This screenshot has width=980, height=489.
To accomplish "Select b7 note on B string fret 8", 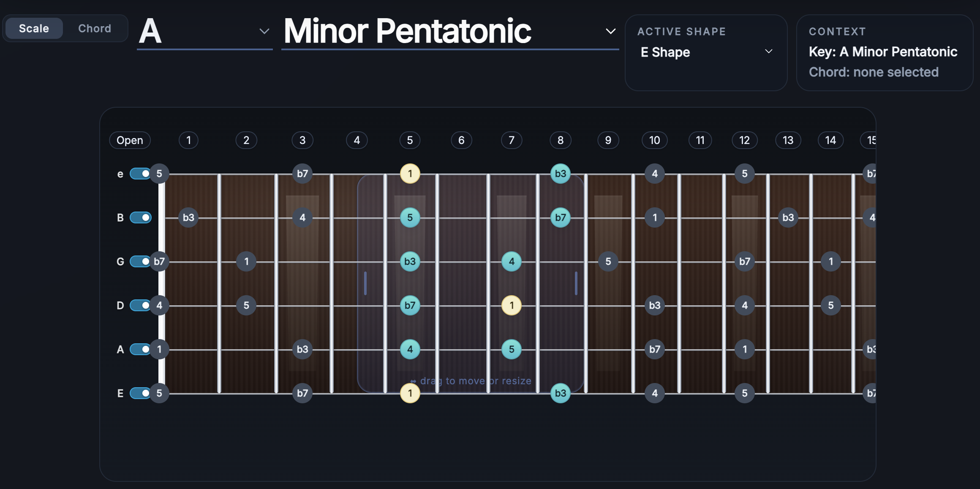I will (561, 217).
